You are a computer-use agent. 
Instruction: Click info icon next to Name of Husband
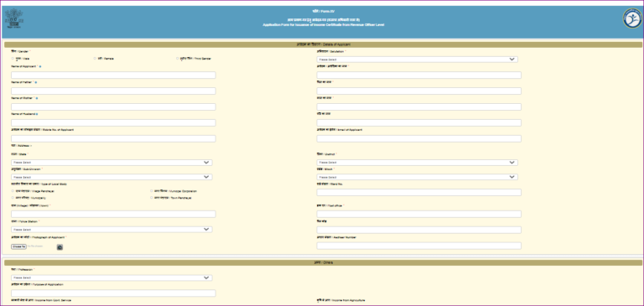tap(37, 114)
